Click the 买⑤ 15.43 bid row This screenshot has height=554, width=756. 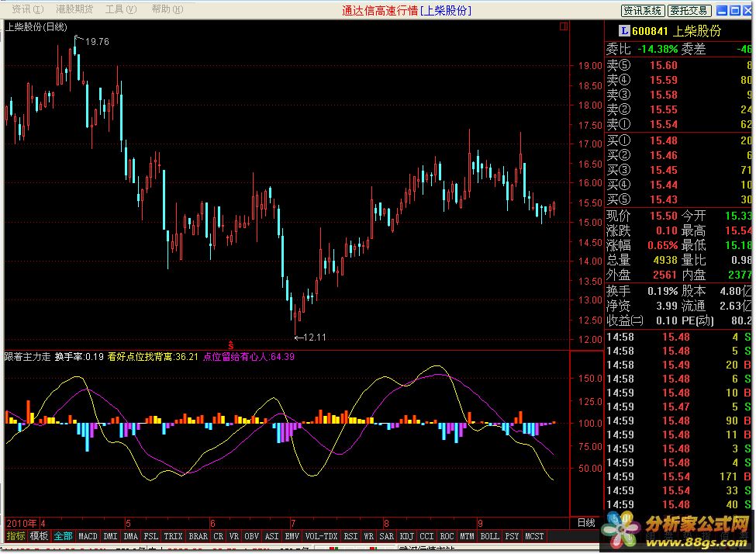click(679, 199)
